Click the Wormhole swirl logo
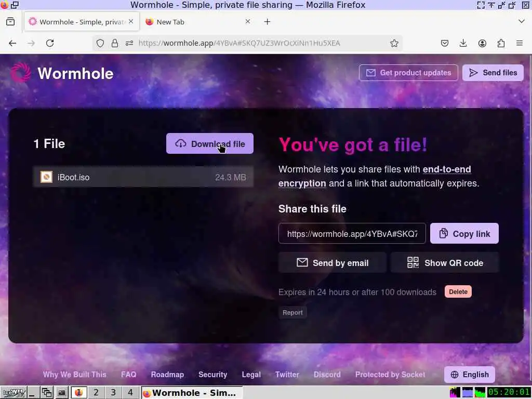The width and height of the screenshot is (532, 399). 20,73
